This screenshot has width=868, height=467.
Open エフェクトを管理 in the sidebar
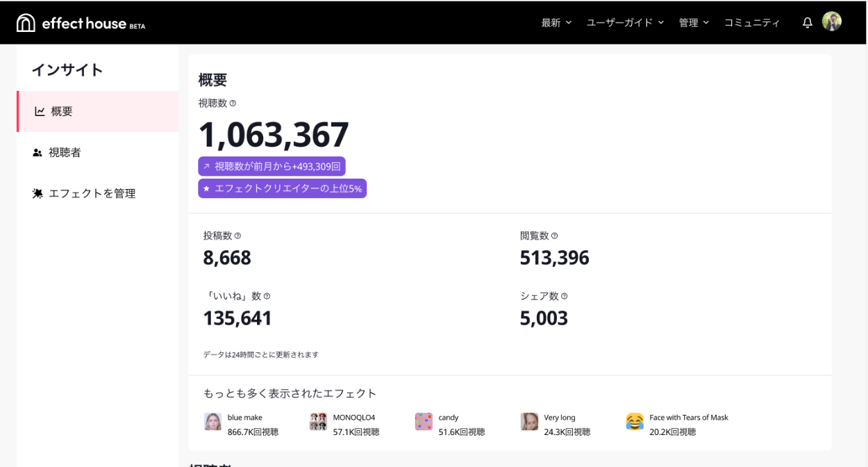pyautogui.click(x=92, y=194)
